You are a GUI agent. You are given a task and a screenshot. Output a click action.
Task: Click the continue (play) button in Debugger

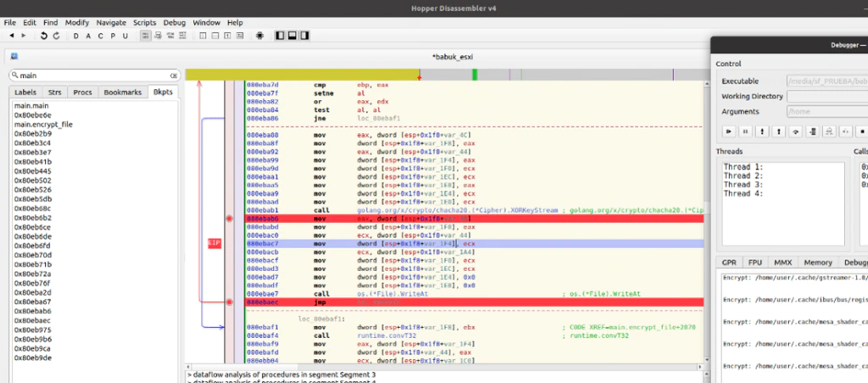(729, 131)
